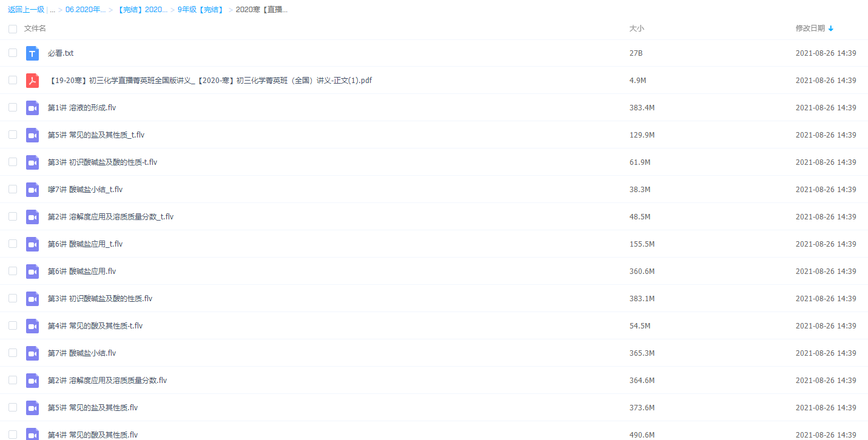Click video icon of 第2讲 溶解度应用及溶质质量分数.flv
The width and height of the screenshot is (868, 440).
pyautogui.click(x=32, y=381)
